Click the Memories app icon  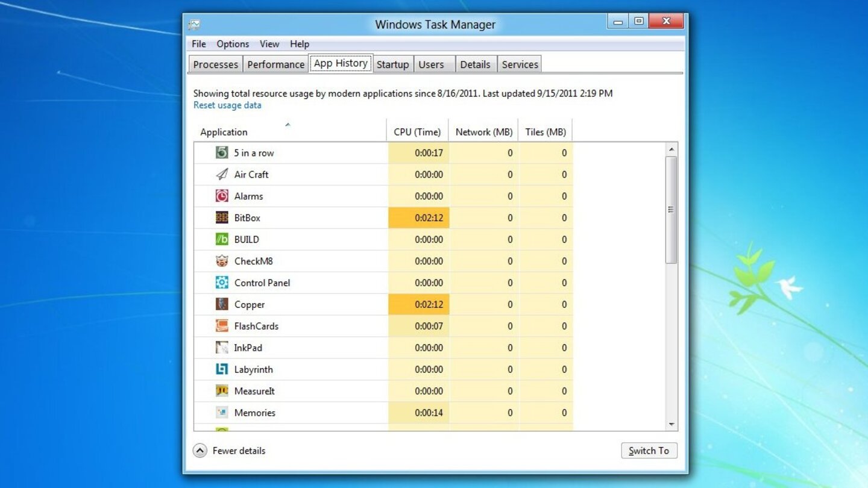pos(222,413)
